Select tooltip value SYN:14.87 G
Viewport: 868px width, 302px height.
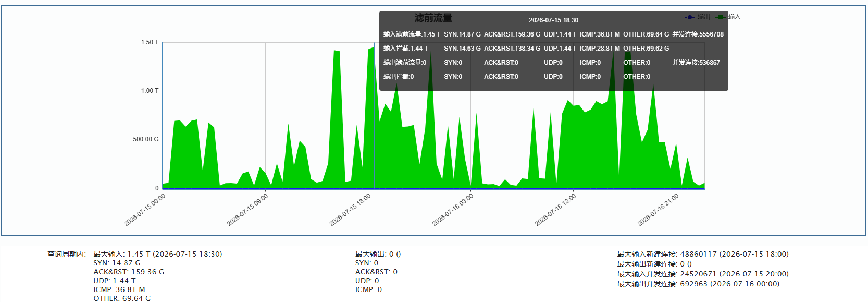pyautogui.click(x=462, y=34)
